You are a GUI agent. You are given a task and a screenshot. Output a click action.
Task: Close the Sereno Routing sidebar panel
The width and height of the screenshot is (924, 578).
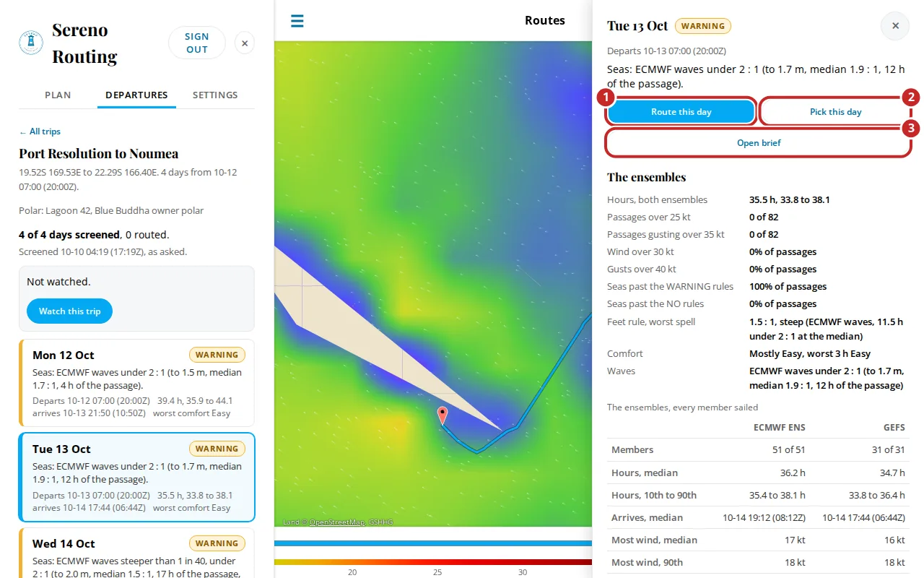coord(245,43)
